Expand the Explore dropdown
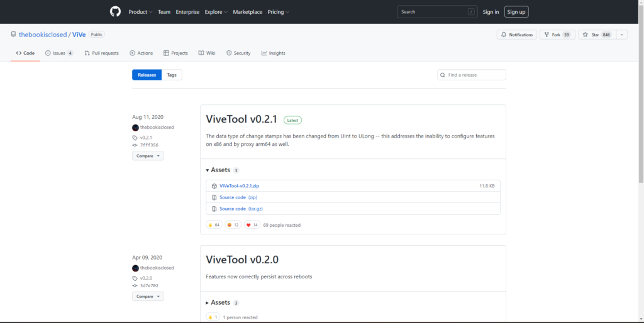644x323 pixels. [x=216, y=12]
